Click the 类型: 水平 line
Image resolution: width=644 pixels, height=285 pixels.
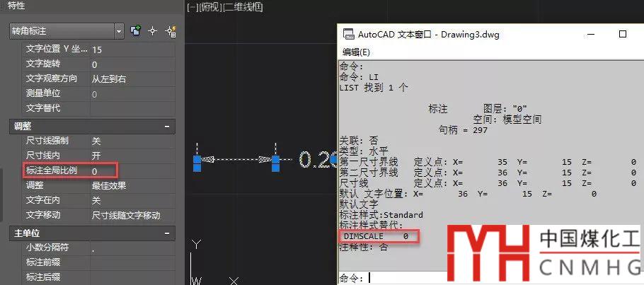(364, 151)
